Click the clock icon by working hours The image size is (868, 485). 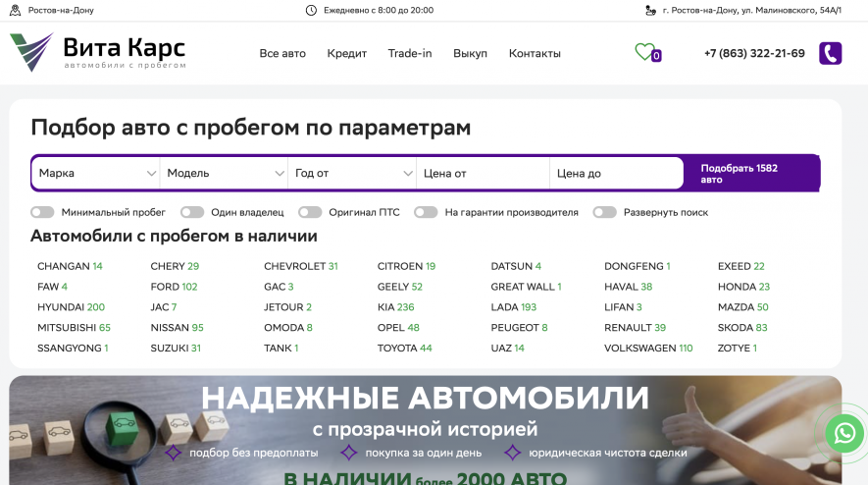click(311, 10)
